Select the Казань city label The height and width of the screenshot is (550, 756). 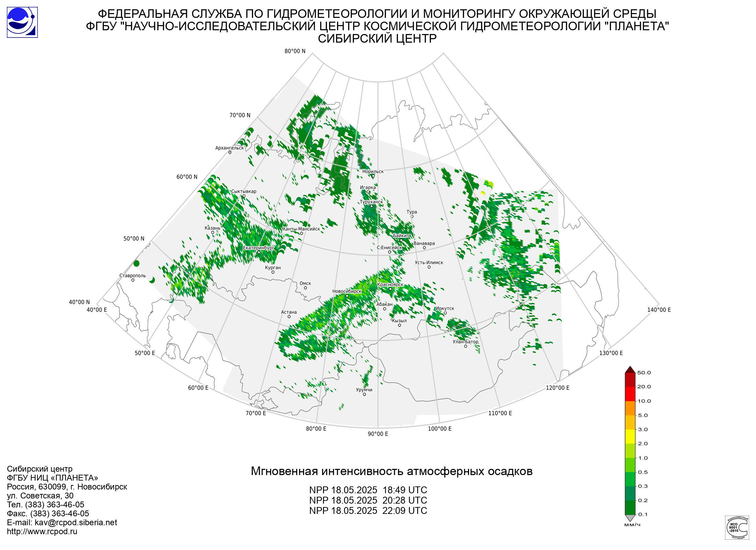(212, 228)
